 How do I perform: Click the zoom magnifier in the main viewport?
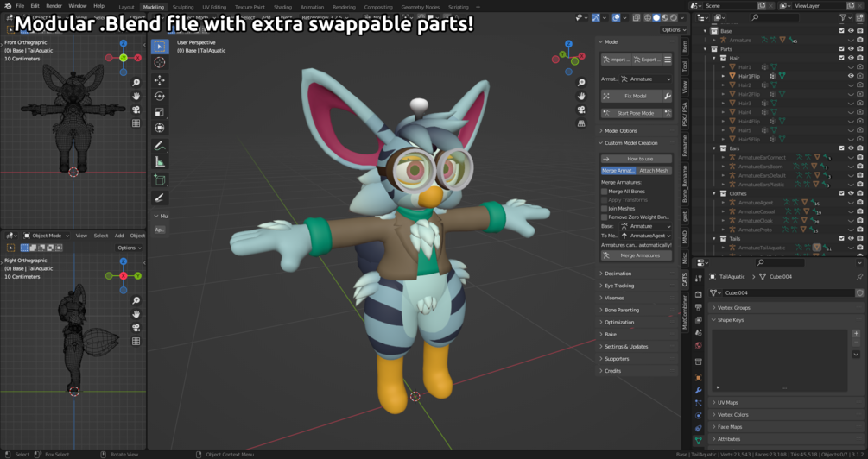(x=581, y=83)
